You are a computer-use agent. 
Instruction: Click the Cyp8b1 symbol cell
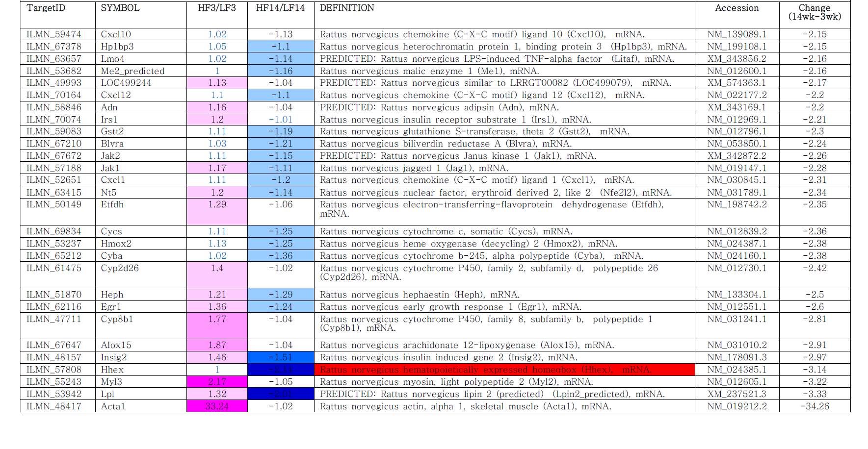click(141, 326)
